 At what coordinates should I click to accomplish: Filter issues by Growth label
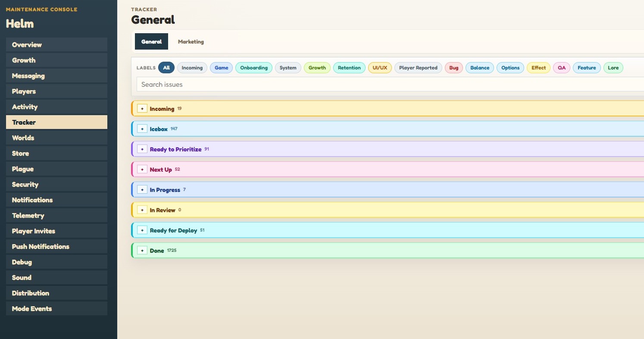point(317,68)
